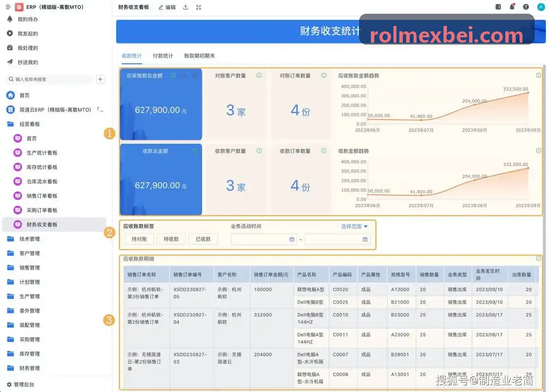Click the start date input field
548x392 pixels.
(263, 240)
